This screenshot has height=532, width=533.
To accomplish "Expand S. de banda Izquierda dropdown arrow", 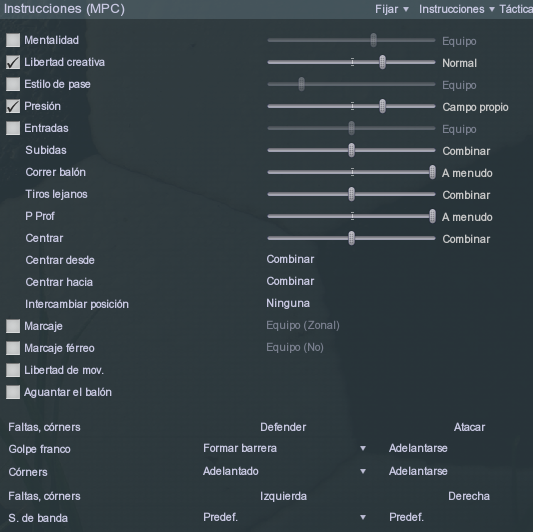I will [363, 517].
